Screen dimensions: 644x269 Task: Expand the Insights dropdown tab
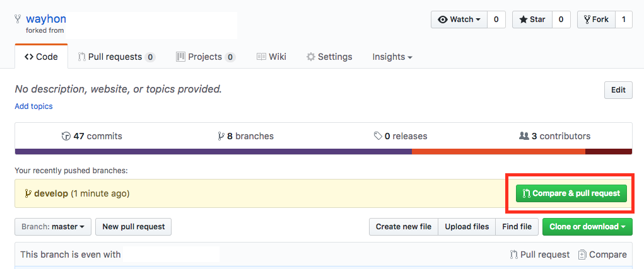[392, 57]
